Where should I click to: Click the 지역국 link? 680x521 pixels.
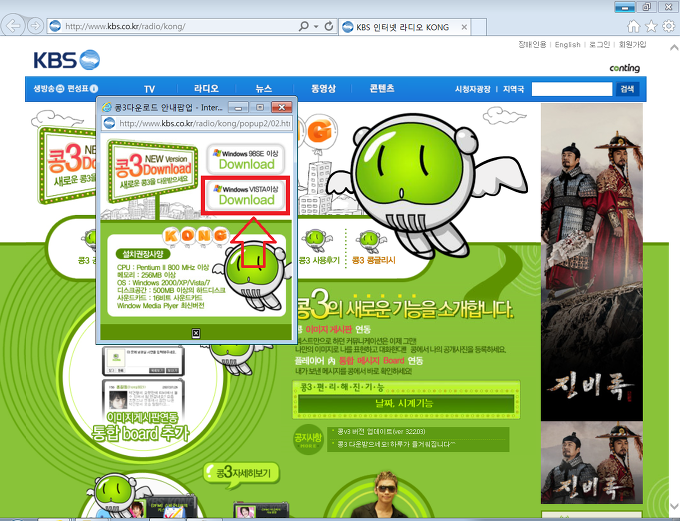513,89
